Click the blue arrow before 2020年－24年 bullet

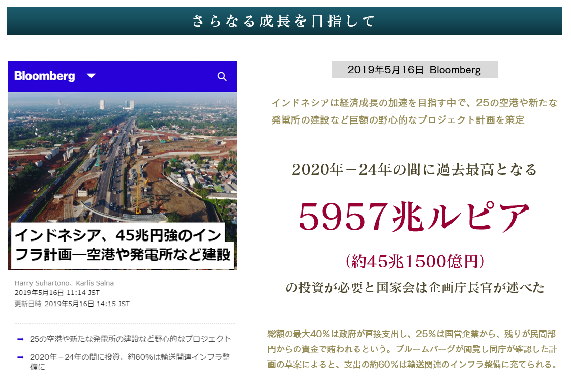20,357
